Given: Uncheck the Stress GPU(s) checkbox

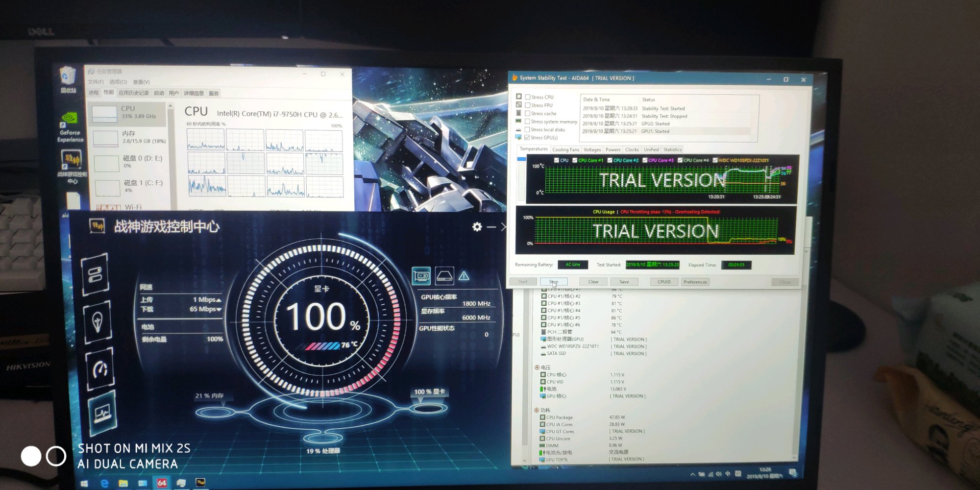Looking at the screenshot, I should 527,138.
